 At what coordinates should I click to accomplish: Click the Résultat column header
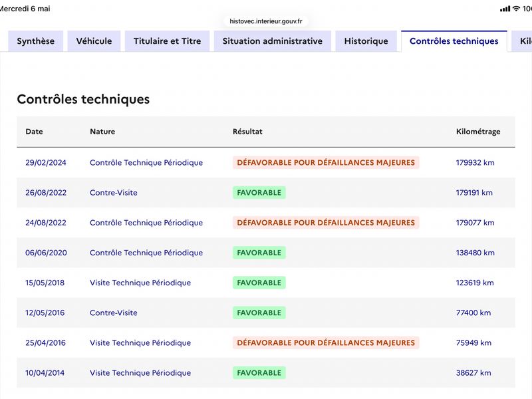click(x=247, y=132)
